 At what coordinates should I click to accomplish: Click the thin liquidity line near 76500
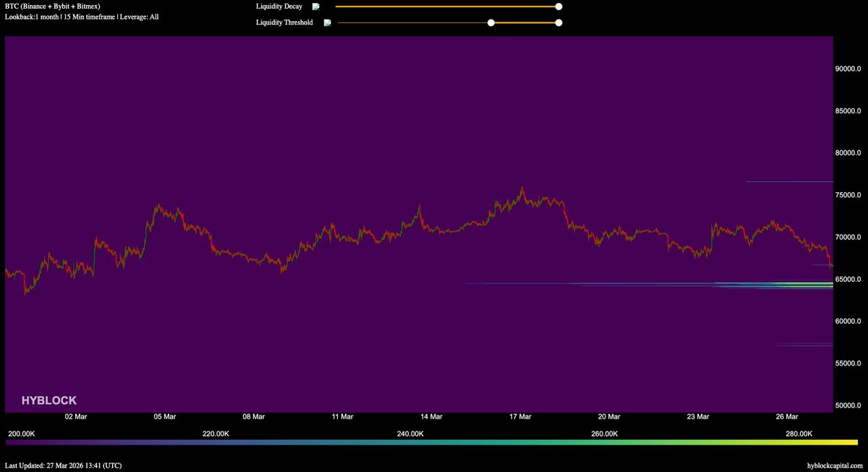click(788, 181)
